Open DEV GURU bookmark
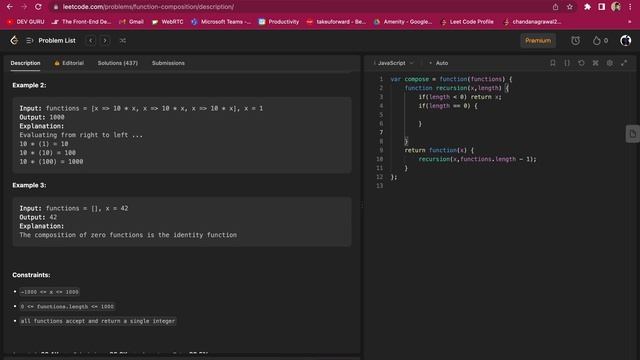Screen dimensions: 640x360 point(26,22)
